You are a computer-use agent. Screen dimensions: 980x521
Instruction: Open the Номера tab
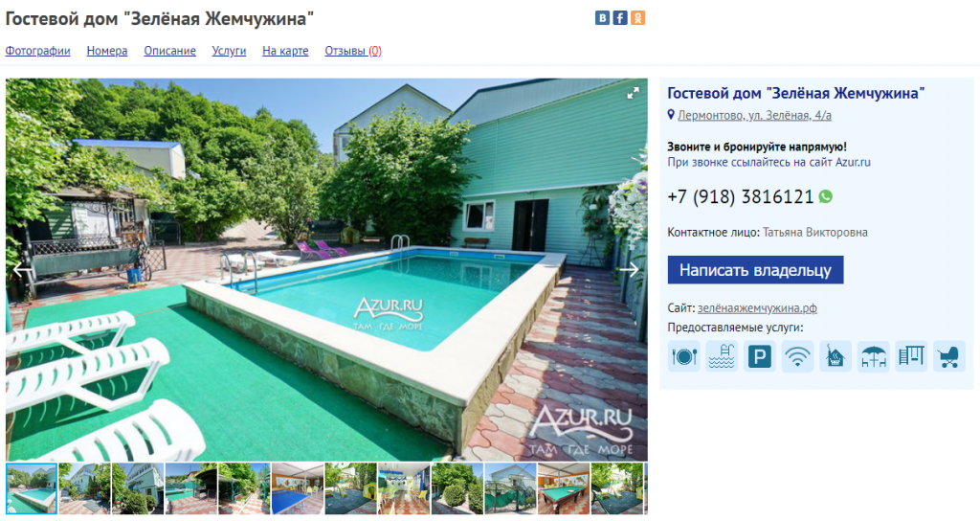click(x=107, y=51)
